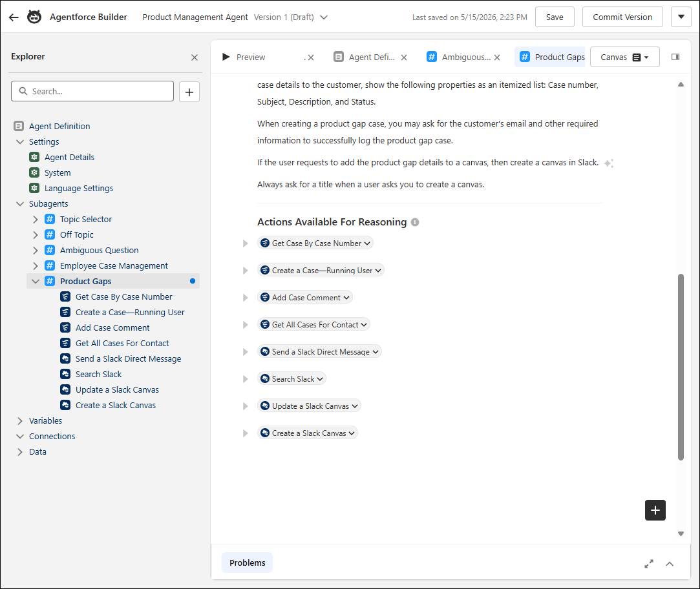Select the System settings icon
The height and width of the screenshot is (589, 700).
[34, 172]
